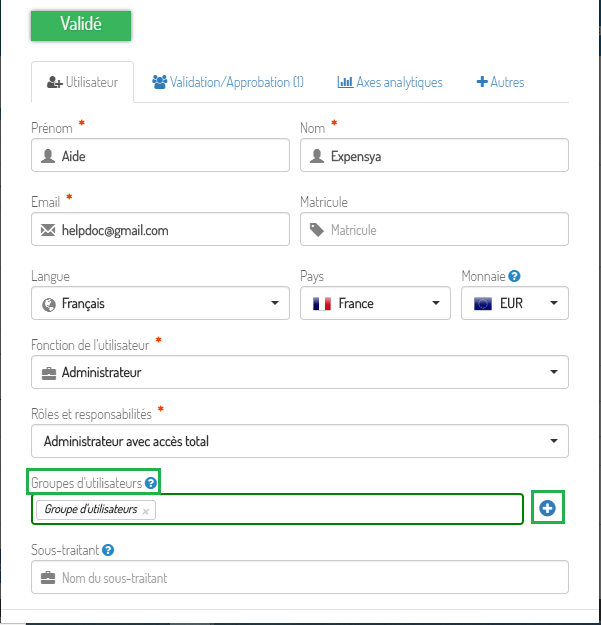Select the Groupe d'utilisateurs tag text
Image resolution: width=601 pixels, height=625 pixels.
coord(91,509)
